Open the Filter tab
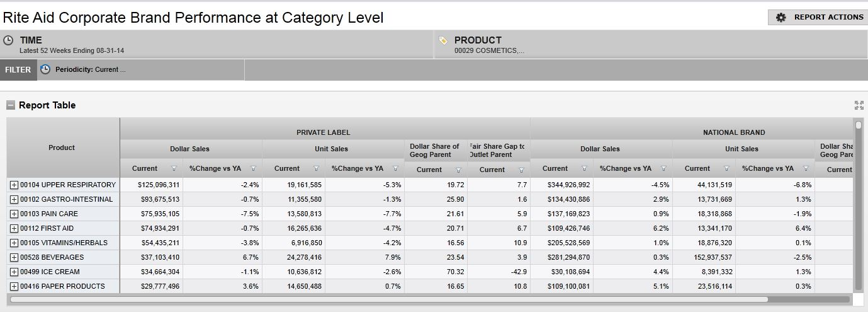Screen dimensions: 868x312 click(18, 69)
